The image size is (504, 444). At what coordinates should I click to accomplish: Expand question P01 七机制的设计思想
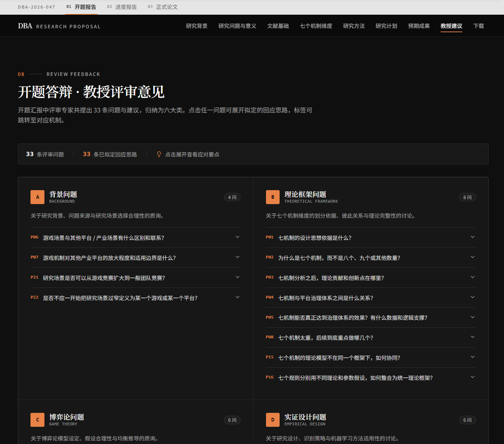point(371,238)
